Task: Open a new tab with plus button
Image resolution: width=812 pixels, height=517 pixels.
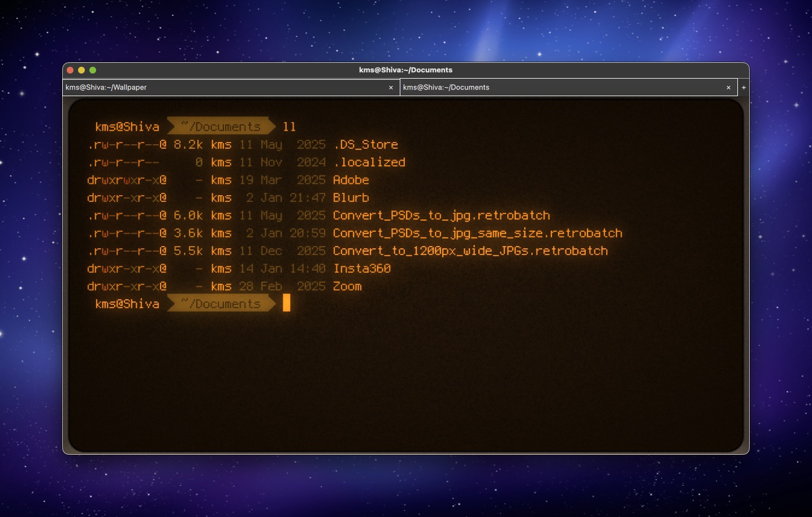Action: coord(744,88)
